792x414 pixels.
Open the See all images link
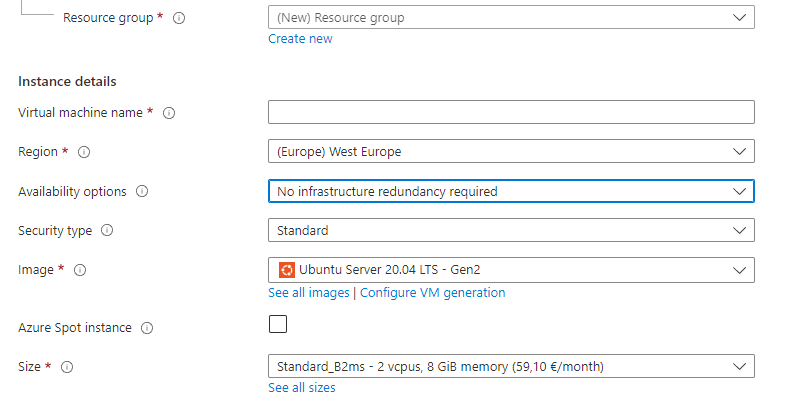[x=309, y=293]
